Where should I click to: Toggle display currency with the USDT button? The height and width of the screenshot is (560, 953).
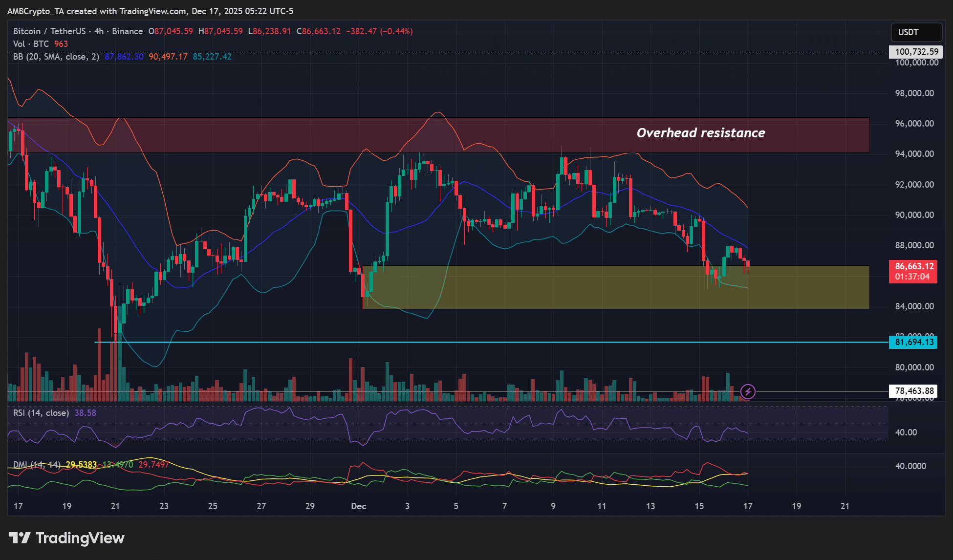tap(916, 32)
